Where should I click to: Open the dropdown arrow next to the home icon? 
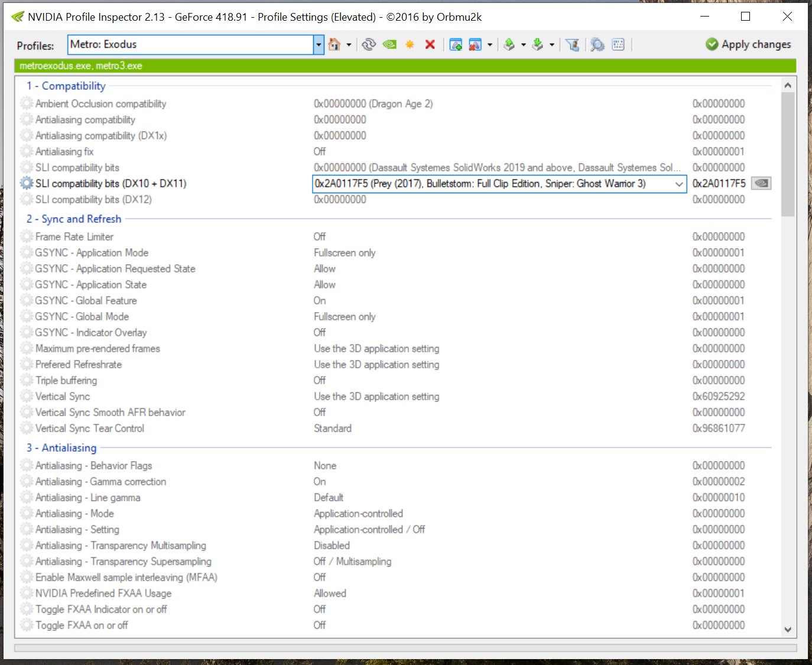[349, 45]
